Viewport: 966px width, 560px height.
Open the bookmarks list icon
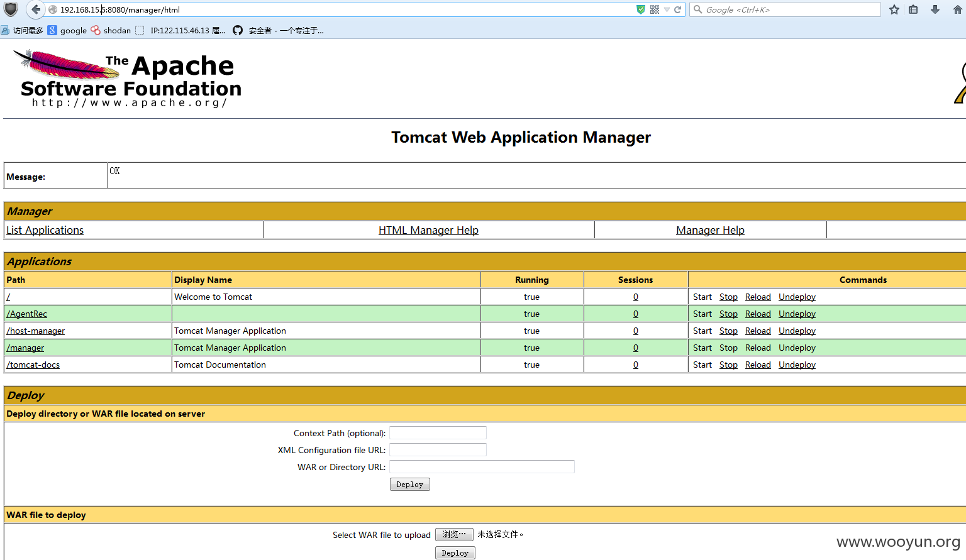coord(913,9)
